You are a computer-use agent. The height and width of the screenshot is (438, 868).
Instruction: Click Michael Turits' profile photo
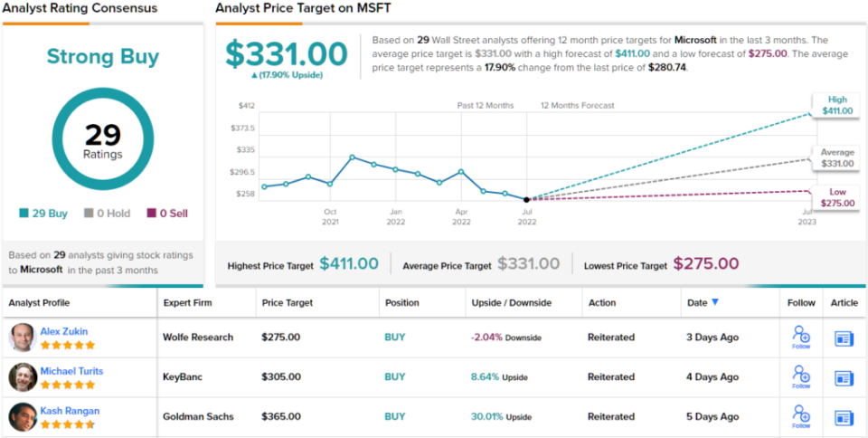tap(23, 377)
